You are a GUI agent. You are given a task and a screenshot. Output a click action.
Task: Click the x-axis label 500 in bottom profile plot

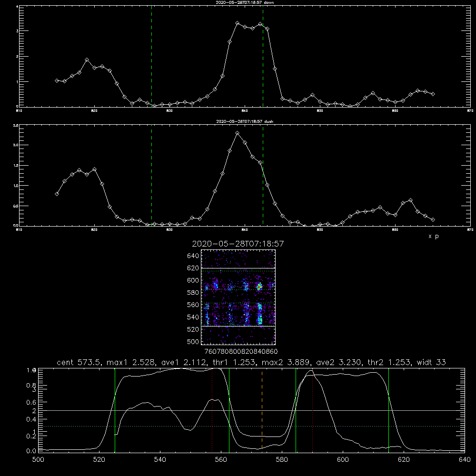tap(38, 460)
